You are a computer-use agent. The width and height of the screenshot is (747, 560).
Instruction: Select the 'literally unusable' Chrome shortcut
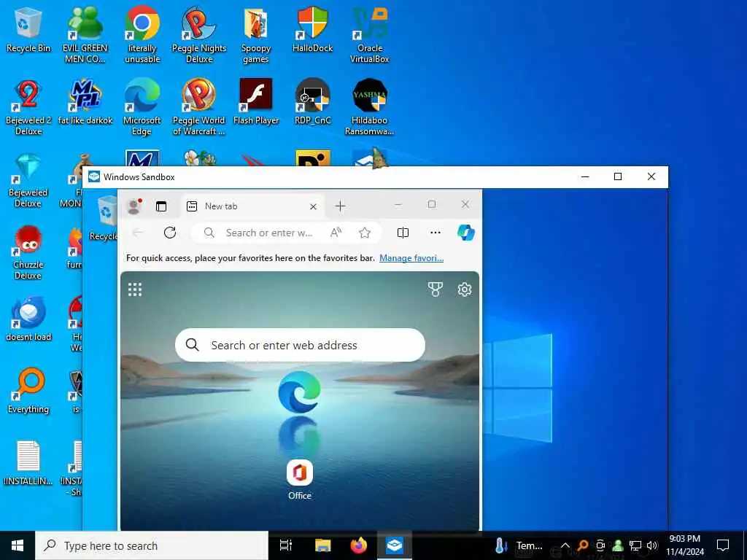142,34
